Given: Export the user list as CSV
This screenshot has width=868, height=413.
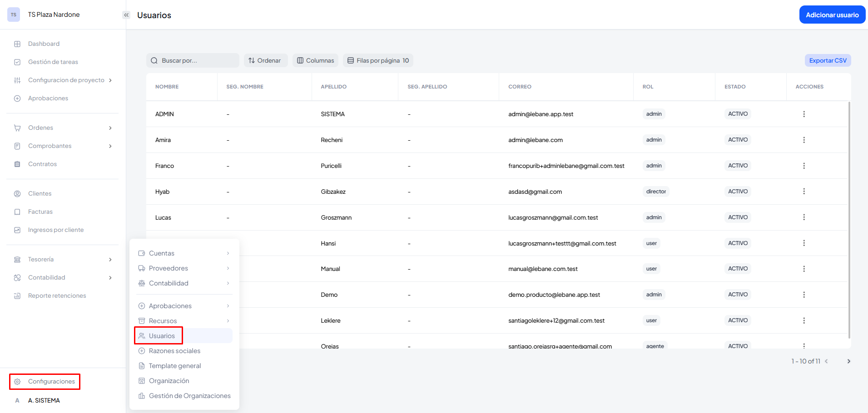Looking at the screenshot, I should (827, 60).
